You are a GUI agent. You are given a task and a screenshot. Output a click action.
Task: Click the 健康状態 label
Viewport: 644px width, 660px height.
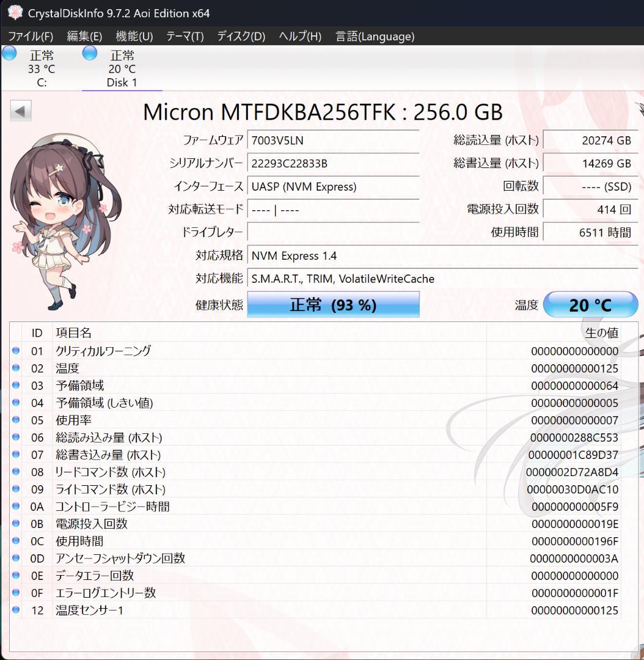219,305
